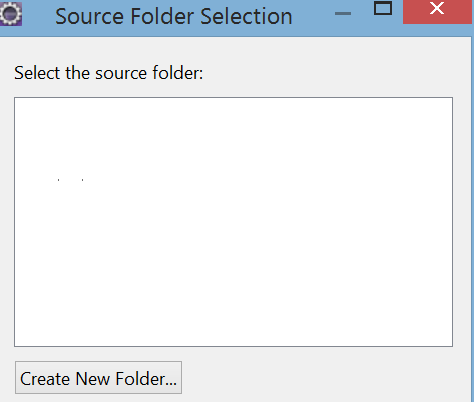Click the Create New Folder button
This screenshot has width=474, height=402.
98,378
